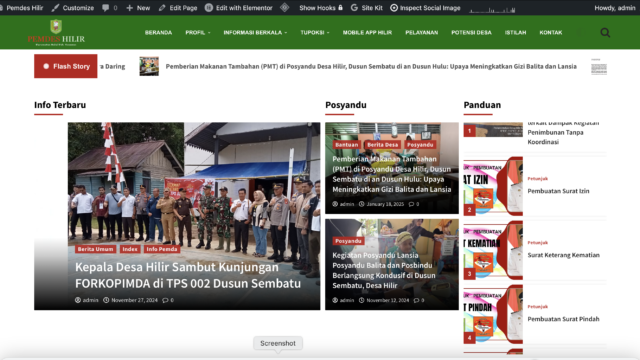640x360 pixels.
Task: Expand Informasi Berkala dropdown menu
Action: coord(255,32)
